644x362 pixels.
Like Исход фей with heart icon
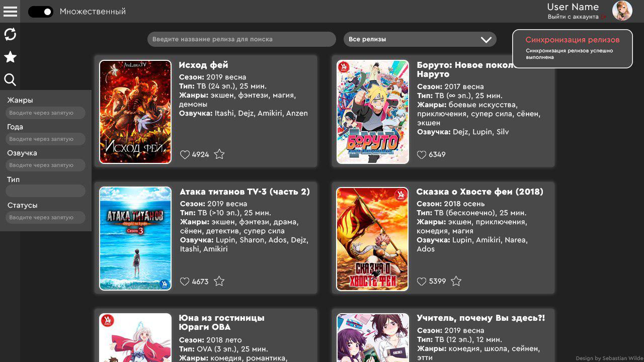click(x=185, y=154)
